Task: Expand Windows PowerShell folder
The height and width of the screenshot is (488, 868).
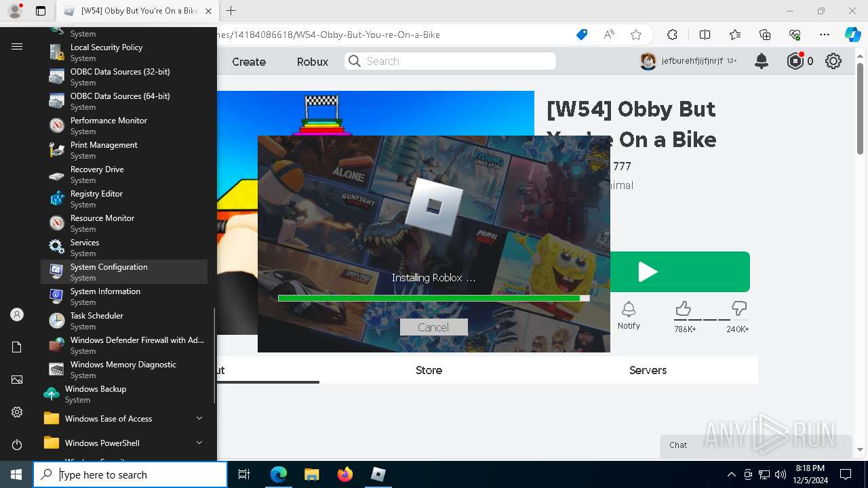Action: 124,443
